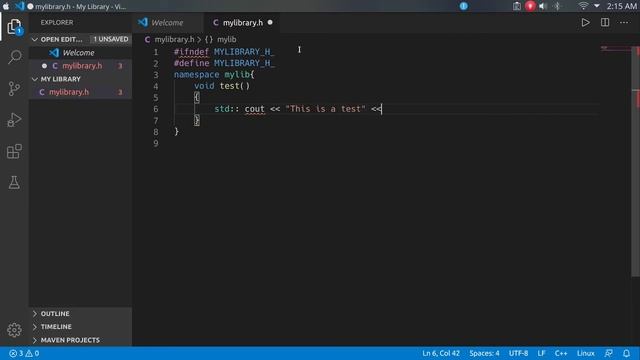This screenshot has width=640, height=360.
Task: Change the C++ language mode
Action: pyautogui.click(x=561, y=353)
